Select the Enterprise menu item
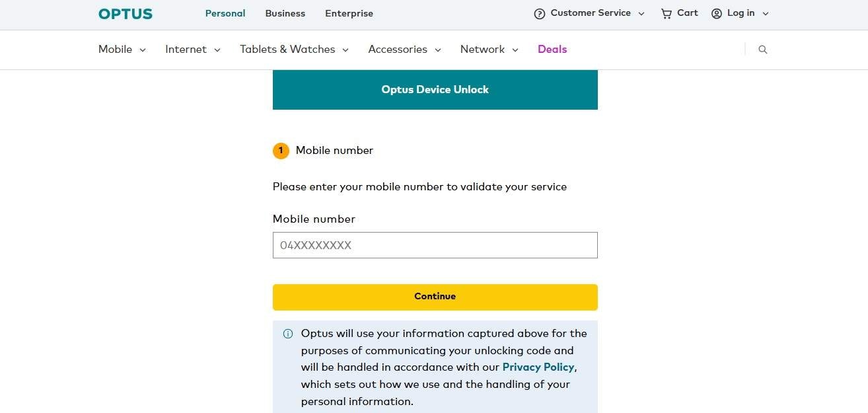The image size is (868, 413). click(x=349, y=13)
